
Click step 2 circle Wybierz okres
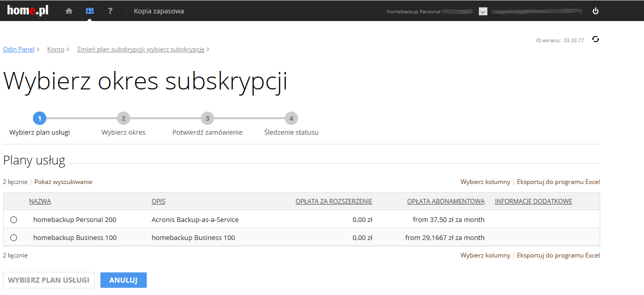tap(124, 119)
